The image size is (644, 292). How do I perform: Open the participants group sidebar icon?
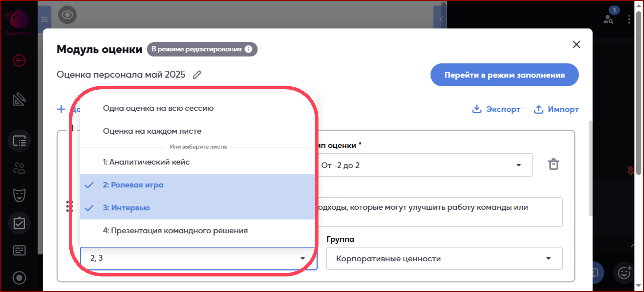(19, 168)
